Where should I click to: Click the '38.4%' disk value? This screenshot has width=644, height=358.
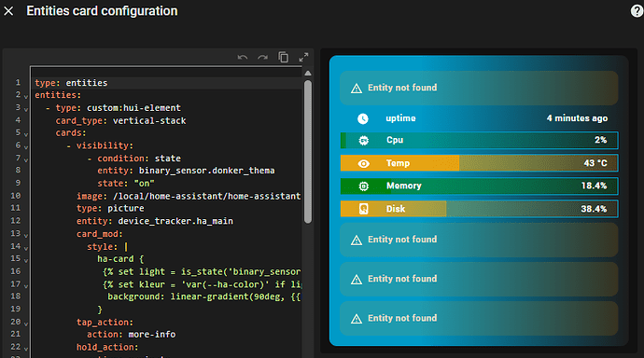(x=594, y=209)
